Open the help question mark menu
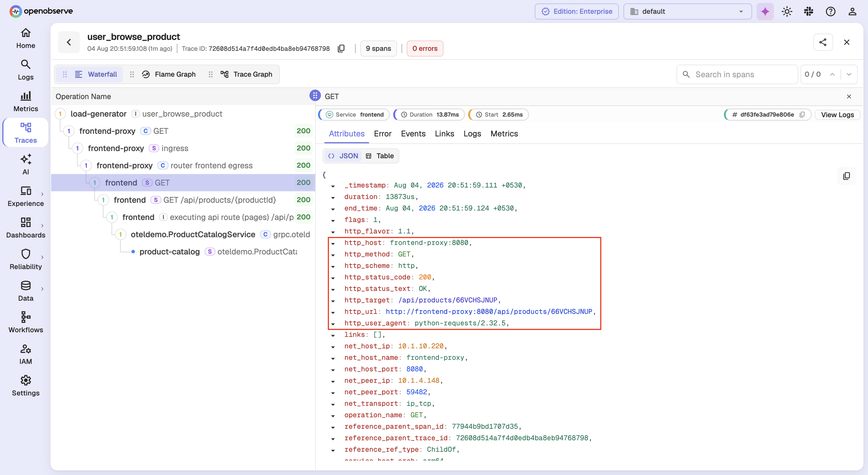The height and width of the screenshot is (475, 868). [831, 11]
